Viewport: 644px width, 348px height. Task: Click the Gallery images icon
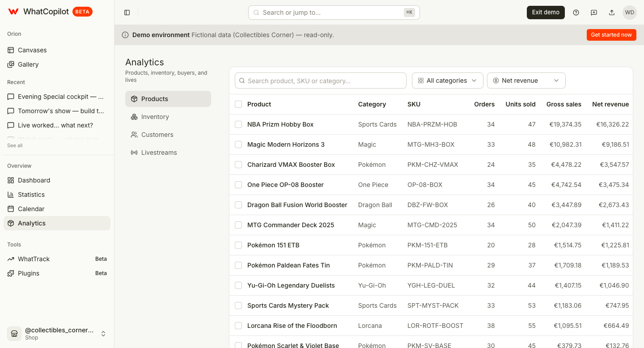pos(11,64)
